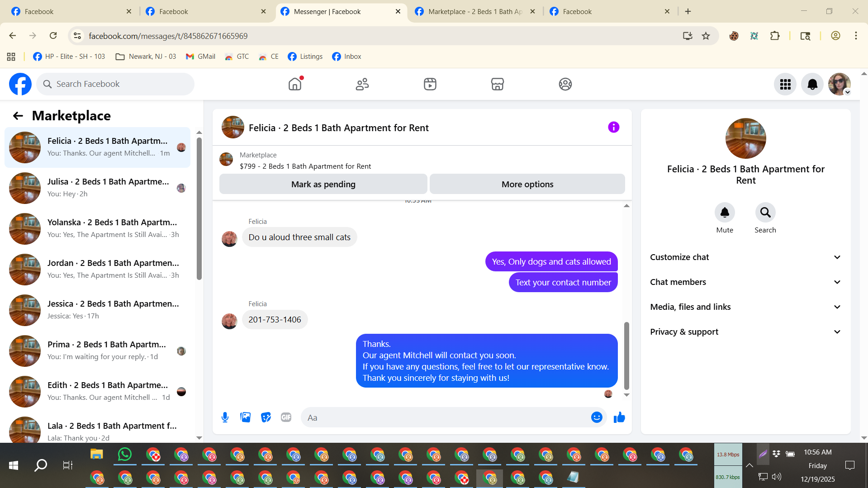
Task: Open the browser extensions puzzle icon
Action: click(775, 36)
